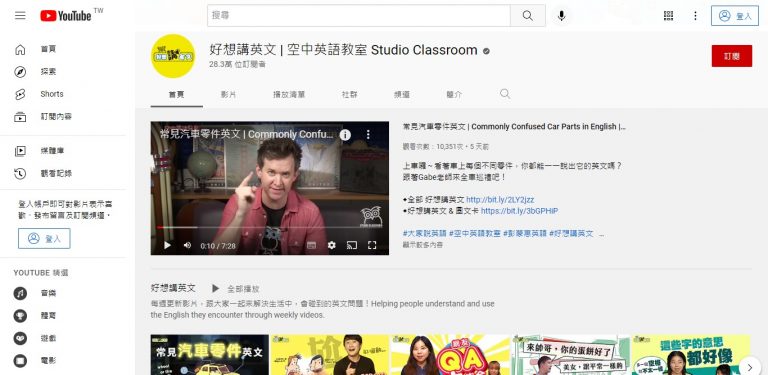Toggle subtitles in the video player

pos(312,245)
